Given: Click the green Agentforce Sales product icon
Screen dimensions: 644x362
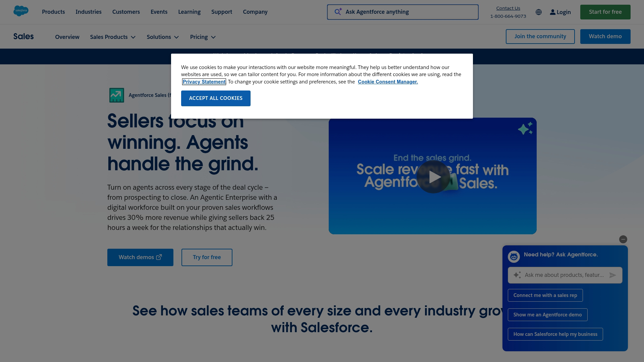Looking at the screenshot, I should tap(116, 95).
